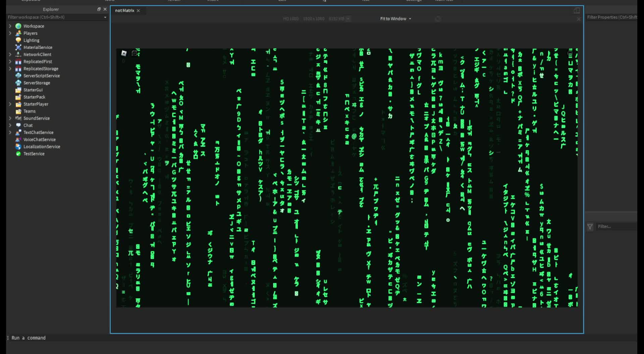This screenshot has width=644, height=354.
Task: Select the ServerStorage entry
Action: [18, 82]
